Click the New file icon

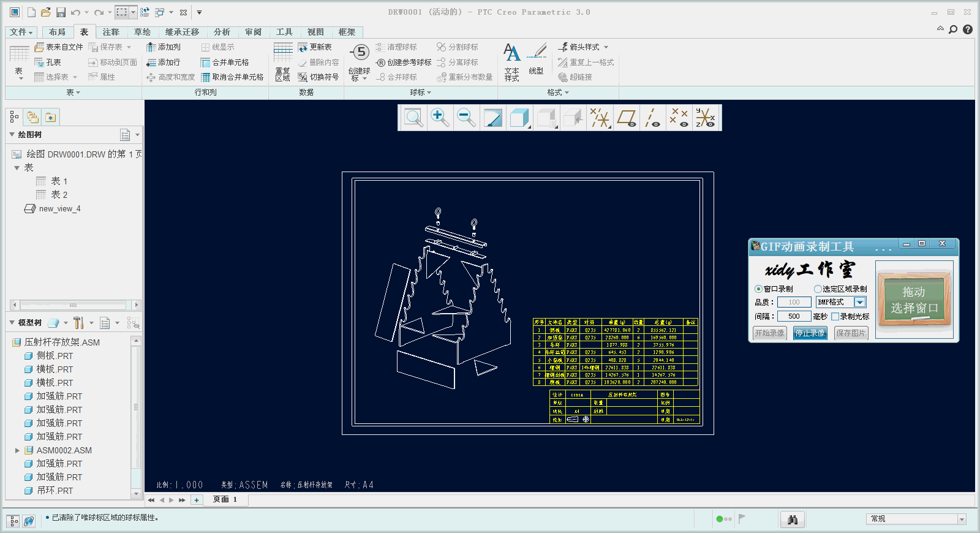pos(31,12)
